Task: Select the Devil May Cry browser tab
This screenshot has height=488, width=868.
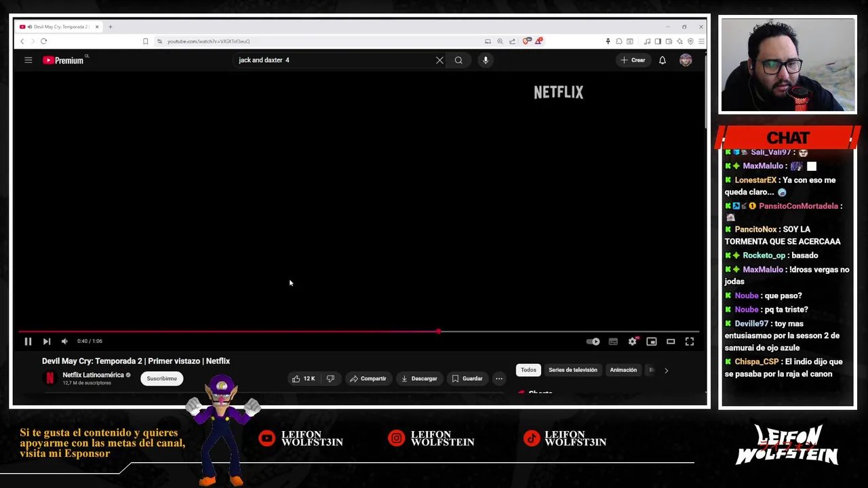Action: pos(60,27)
